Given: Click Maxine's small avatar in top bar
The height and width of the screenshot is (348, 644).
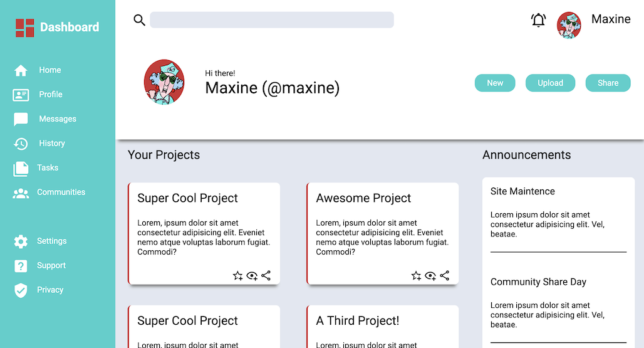Looking at the screenshot, I should (x=569, y=26).
